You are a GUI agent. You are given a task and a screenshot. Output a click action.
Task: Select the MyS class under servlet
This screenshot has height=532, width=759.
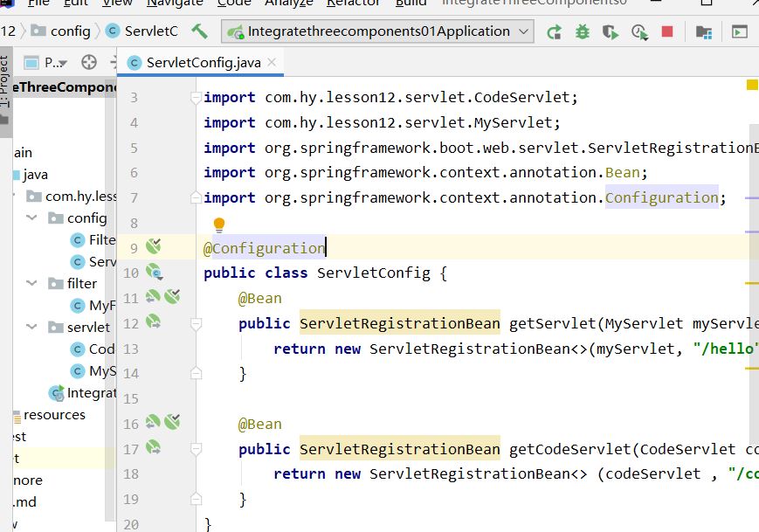(93, 370)
